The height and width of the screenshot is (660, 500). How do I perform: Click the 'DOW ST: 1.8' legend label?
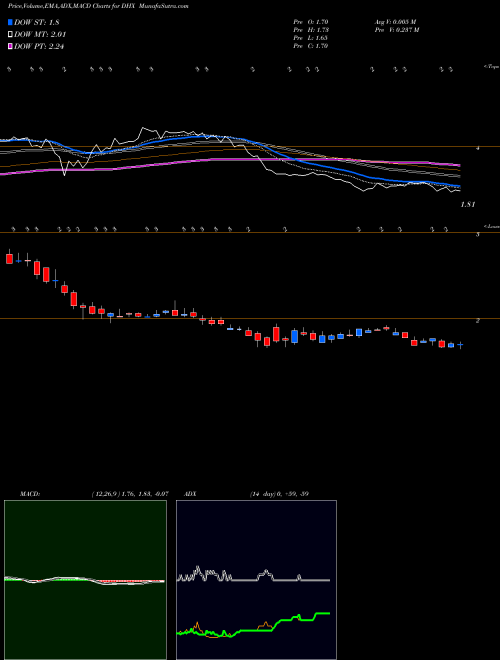(39, 22)
